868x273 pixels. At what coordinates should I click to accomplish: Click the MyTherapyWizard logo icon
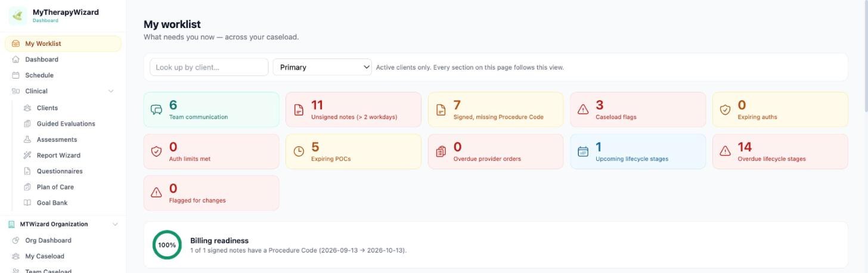point(18,15)
